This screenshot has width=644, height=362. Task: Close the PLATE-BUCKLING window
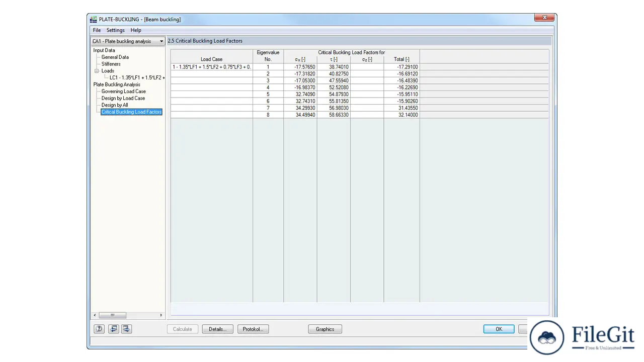tap(544, 18)
